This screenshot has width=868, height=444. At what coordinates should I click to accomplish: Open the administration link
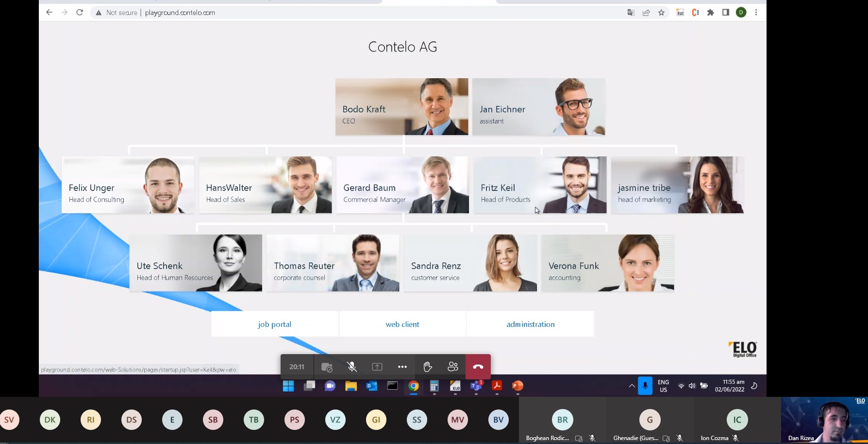point(530,324)
